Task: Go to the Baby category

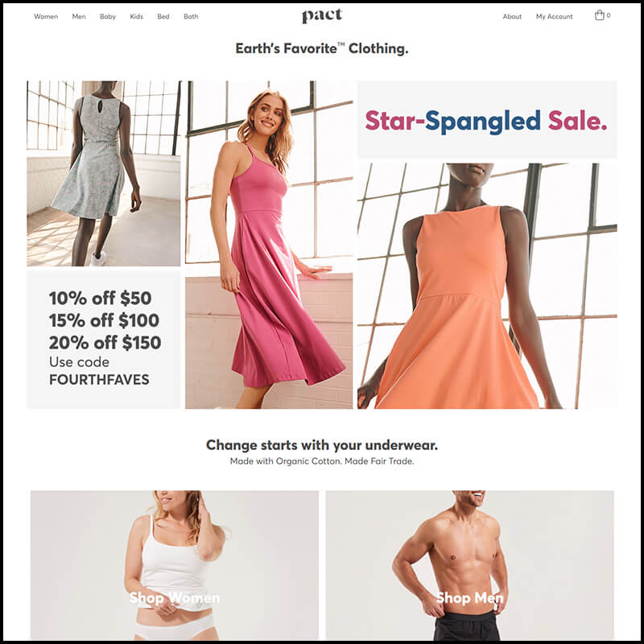Action: 108,16
